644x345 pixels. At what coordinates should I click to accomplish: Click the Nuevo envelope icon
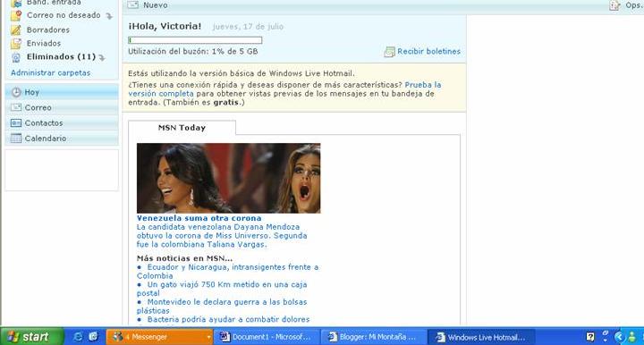coord(133,5)
